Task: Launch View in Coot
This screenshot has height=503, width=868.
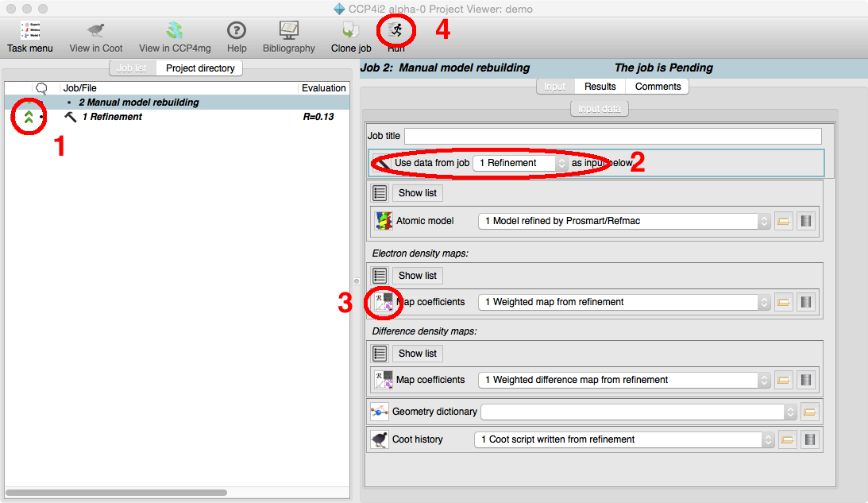Action: click(96, 37)
